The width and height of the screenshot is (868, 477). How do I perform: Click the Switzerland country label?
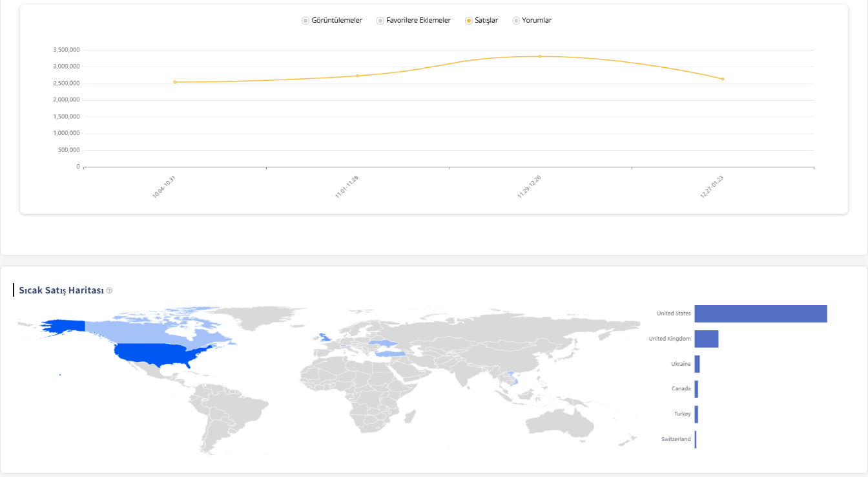click(x=676, y=439)
